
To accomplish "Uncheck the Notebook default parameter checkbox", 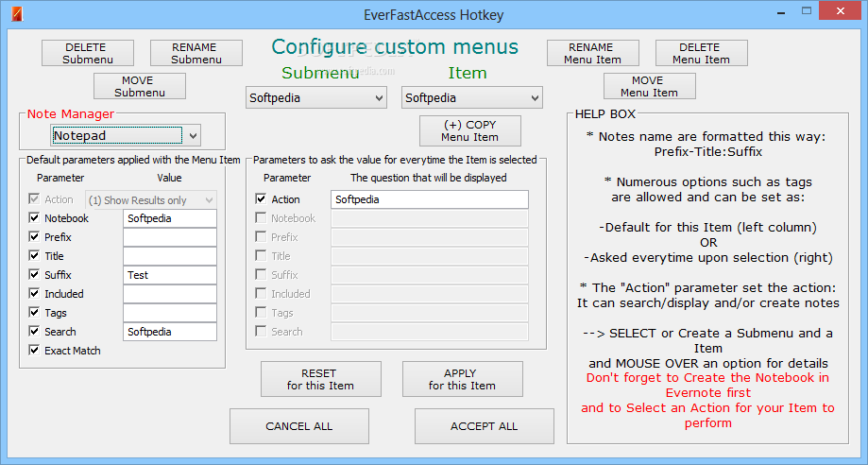I will coord(34,217).
